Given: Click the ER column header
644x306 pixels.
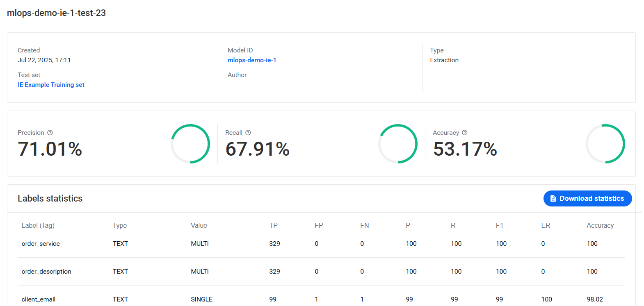Looking at the screenshot, I should (546, 226).
